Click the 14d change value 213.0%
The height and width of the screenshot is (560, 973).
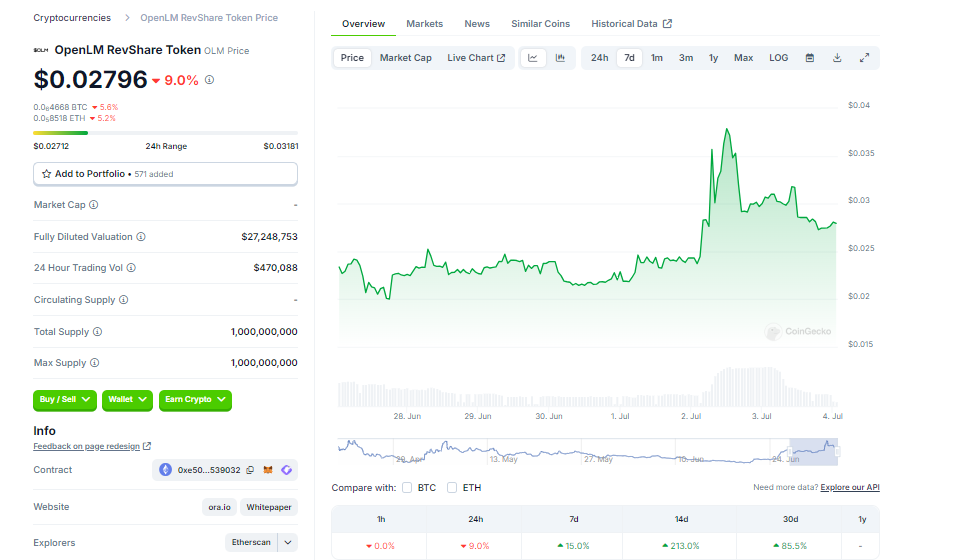[681, 546]
